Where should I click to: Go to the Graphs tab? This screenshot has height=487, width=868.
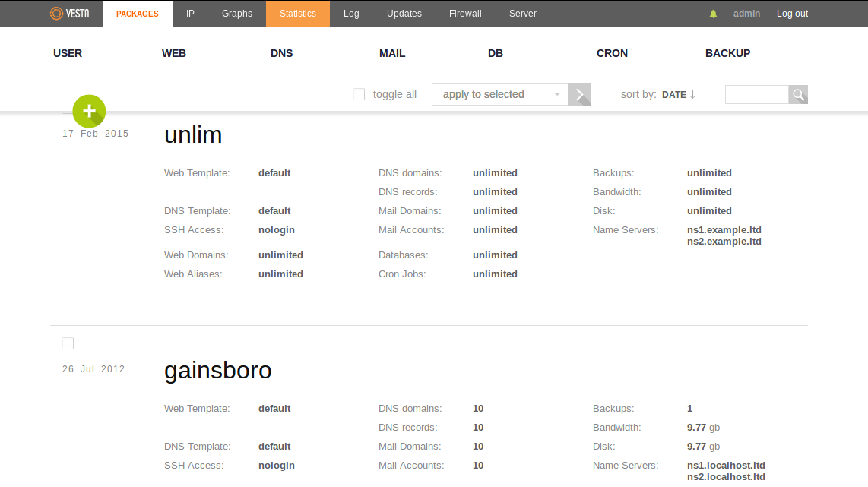(237, 14)
